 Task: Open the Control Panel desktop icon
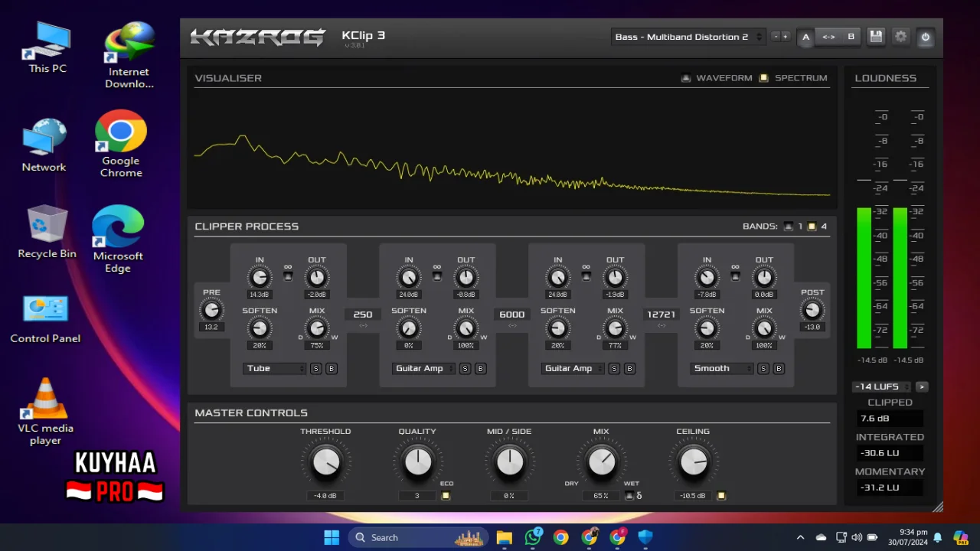click(45, 318)
